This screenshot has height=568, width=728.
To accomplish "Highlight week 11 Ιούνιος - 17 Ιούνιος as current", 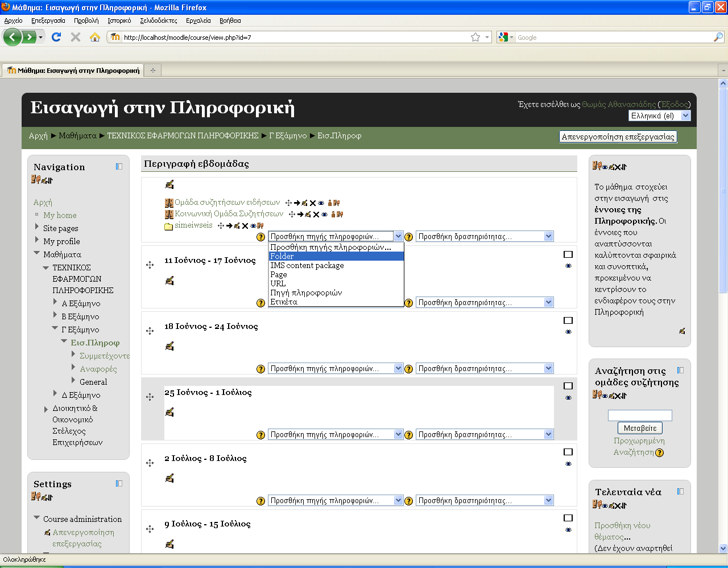I will [x=568, y=254].
